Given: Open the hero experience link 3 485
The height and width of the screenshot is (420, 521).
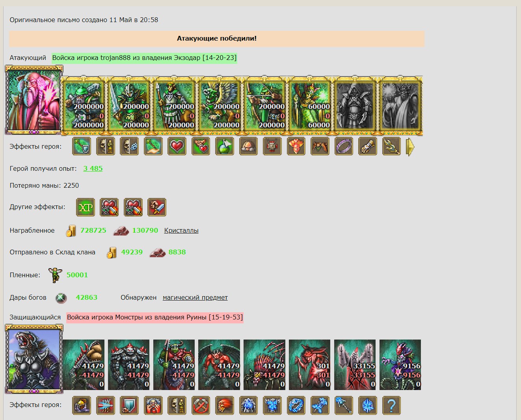Looking at the screenshot, I should [93, 168].
